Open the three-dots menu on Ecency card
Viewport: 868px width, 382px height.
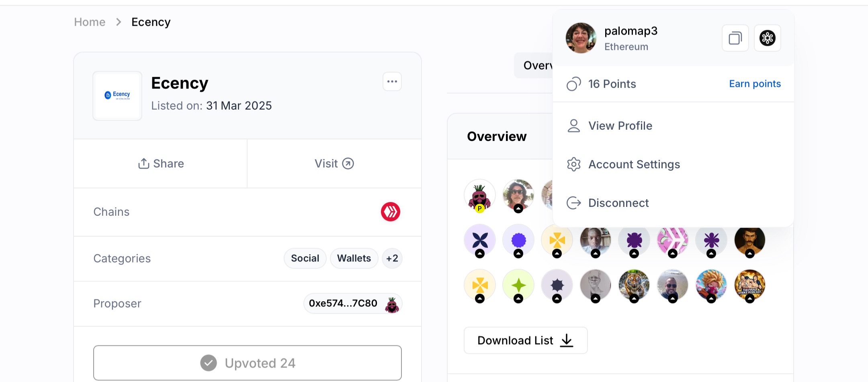pos(392,82)
